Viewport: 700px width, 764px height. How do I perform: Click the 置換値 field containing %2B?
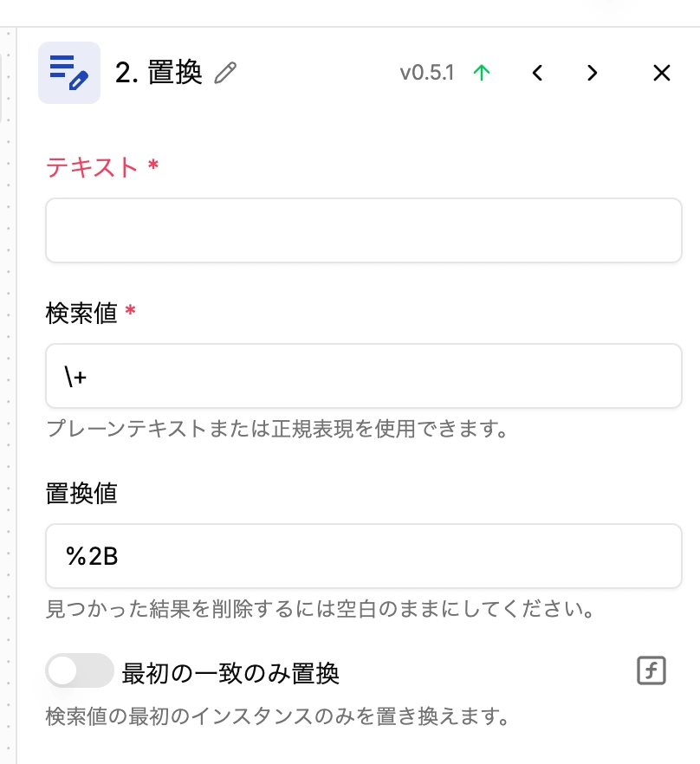click(364, 556)
